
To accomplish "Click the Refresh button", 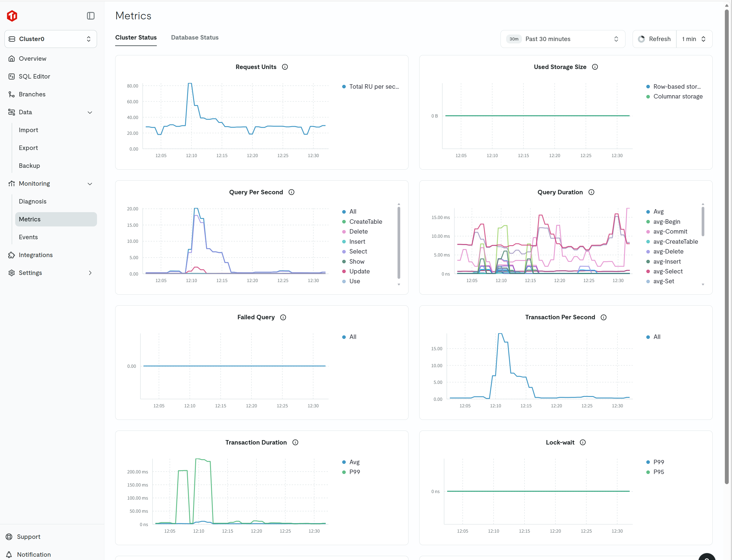I will pyautogui.click(x=654, y=39).
